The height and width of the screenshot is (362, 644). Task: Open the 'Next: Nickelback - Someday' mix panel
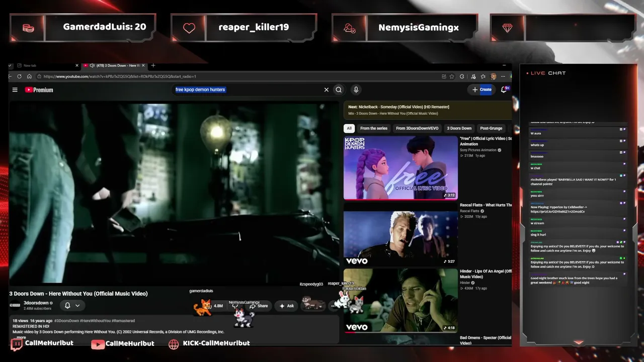coord(428,110)
